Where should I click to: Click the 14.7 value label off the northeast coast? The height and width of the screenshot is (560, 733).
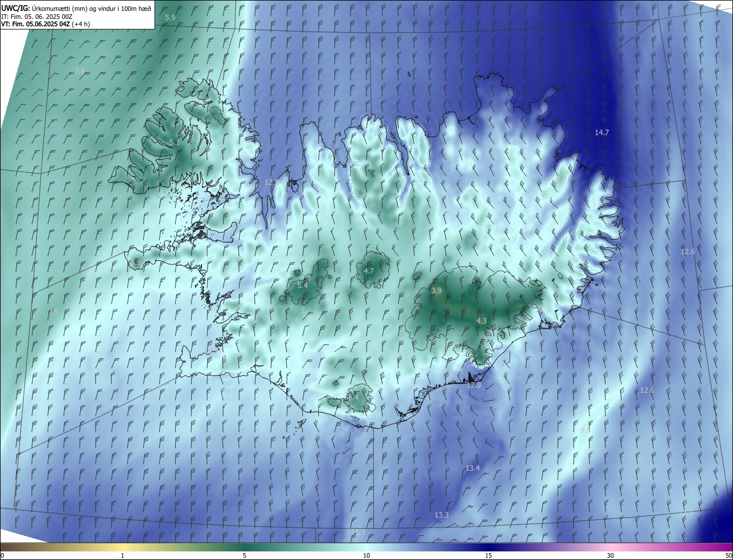point(602,132)
